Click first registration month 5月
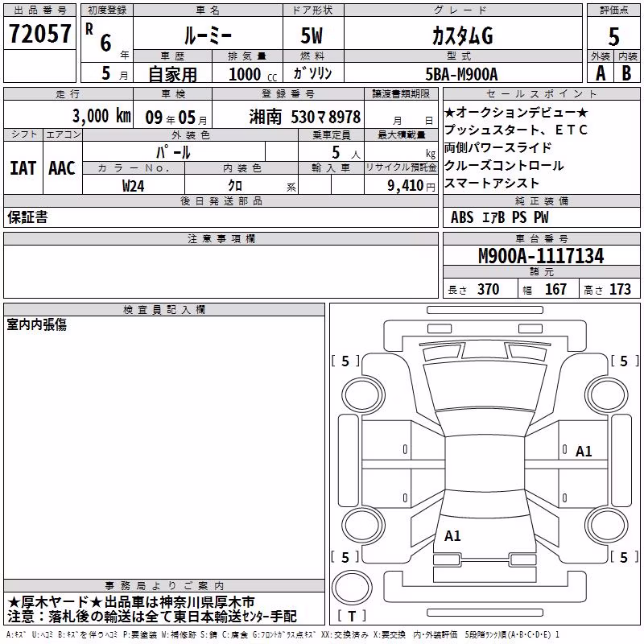The height and width of the screenshot is (644, 644). tap(115, 73)
